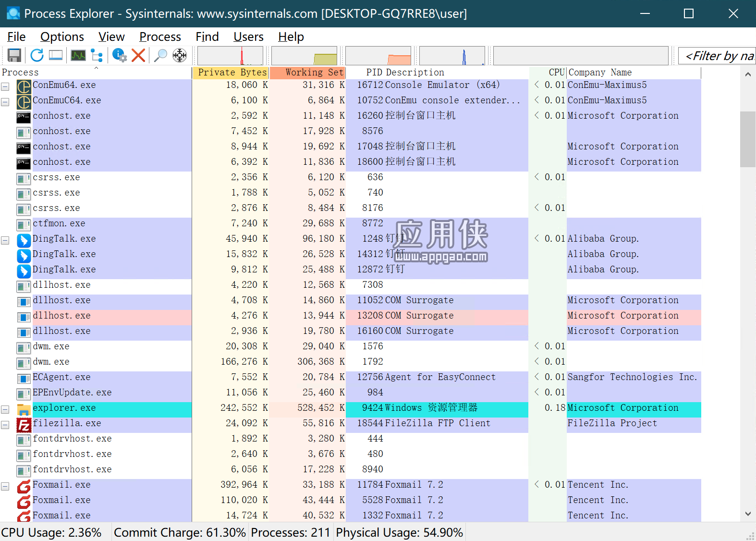The image size is (756, 541).
Task: Click the CPU usage history mini graph
Action: (x=231, y=56)
